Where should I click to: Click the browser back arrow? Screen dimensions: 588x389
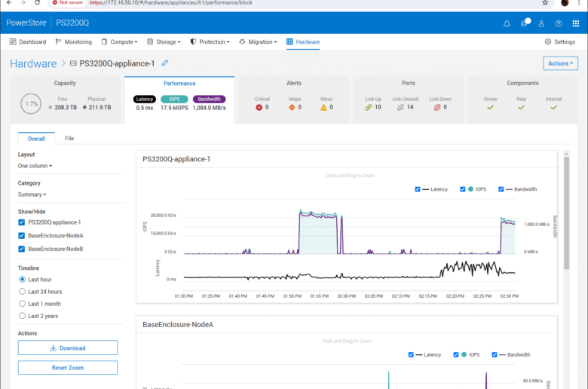9,2
